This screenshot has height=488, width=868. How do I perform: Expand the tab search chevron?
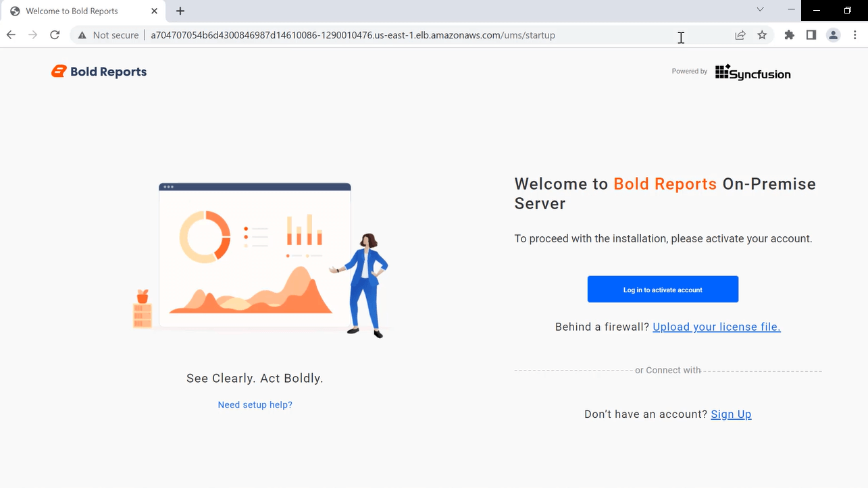(x=760, y=9)
